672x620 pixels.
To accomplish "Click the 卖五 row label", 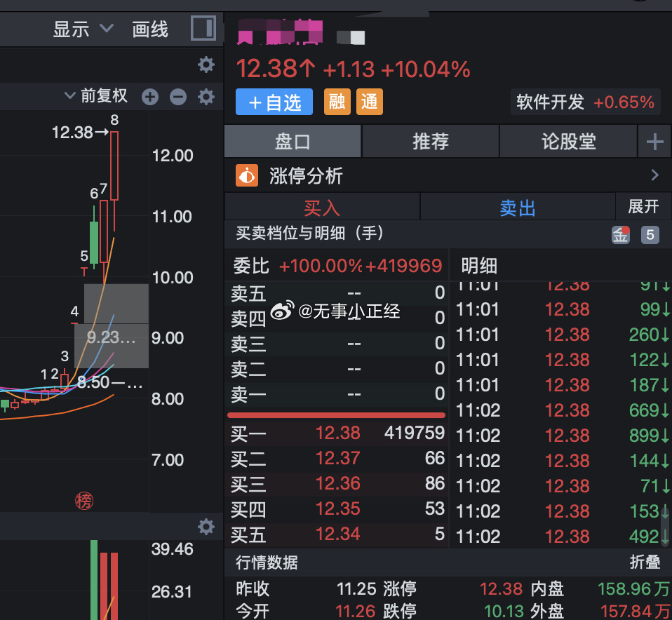I will click(x=248, y=293).
